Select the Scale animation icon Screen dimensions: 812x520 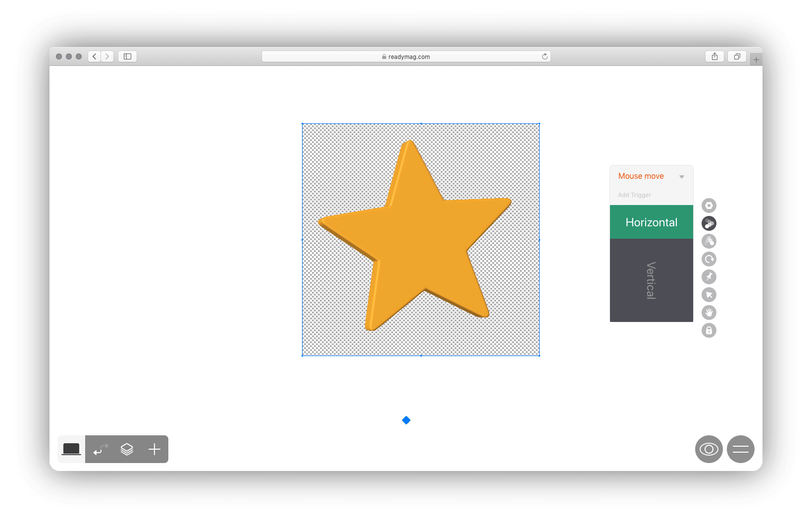click(x=709, y=241)
